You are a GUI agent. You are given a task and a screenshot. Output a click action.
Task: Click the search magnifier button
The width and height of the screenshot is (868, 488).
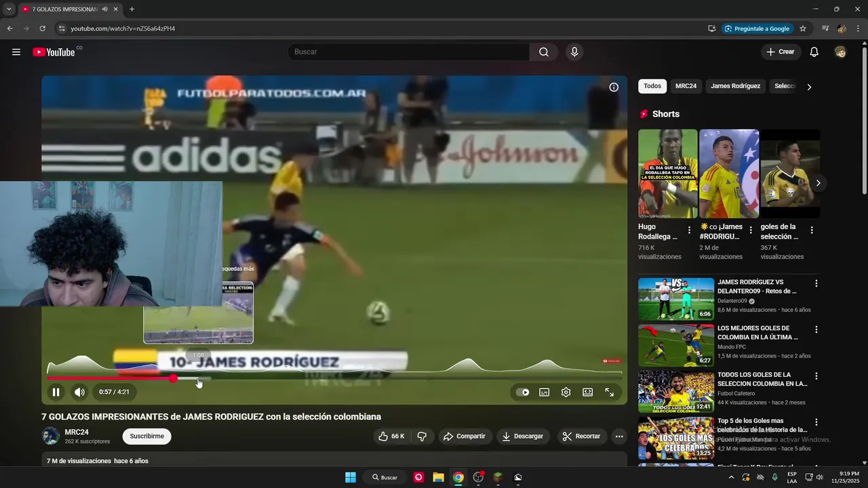(x=544, y=52)
